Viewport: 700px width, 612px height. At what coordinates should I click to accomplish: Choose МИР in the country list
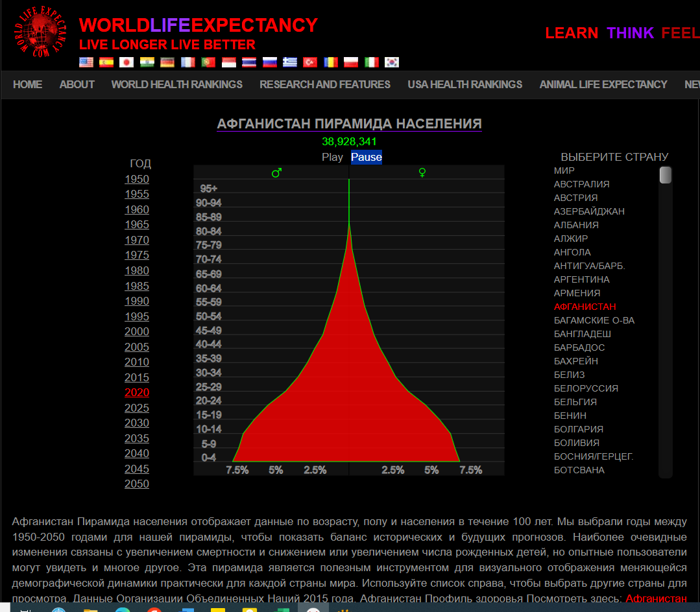pyautogui.click(x=564, y=171)
